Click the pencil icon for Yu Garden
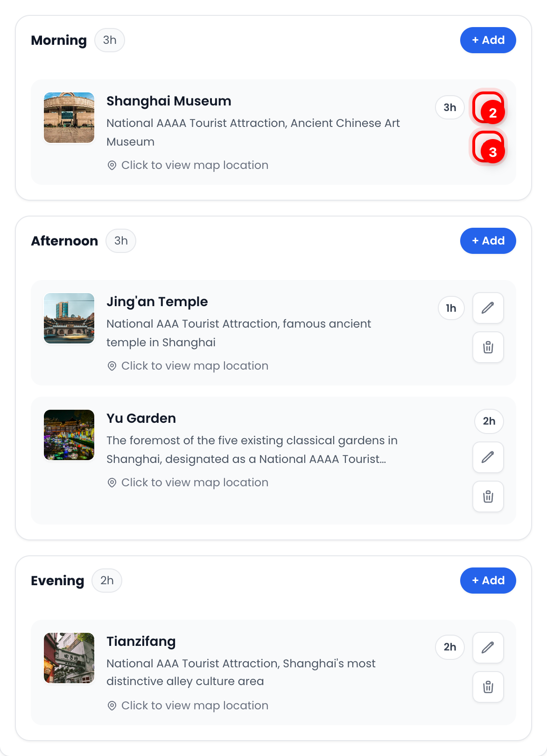This screenshot has height=756, width=547. tap(488, 457)
